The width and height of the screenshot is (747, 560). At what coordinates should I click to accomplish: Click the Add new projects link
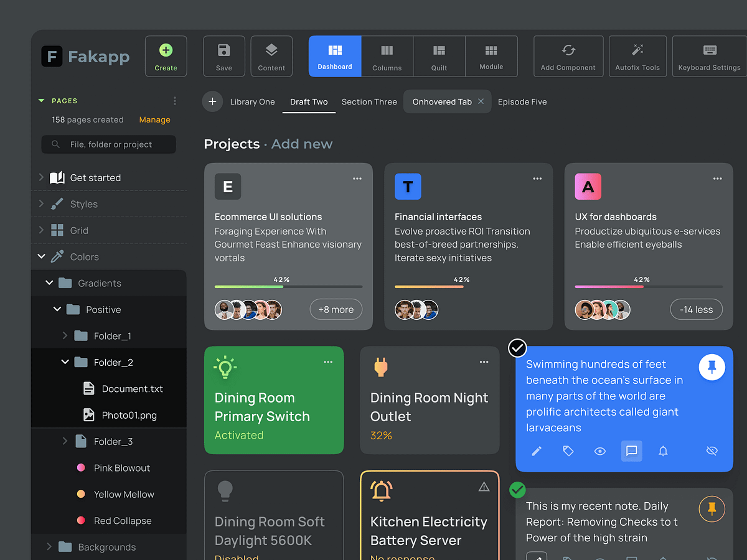302,144
